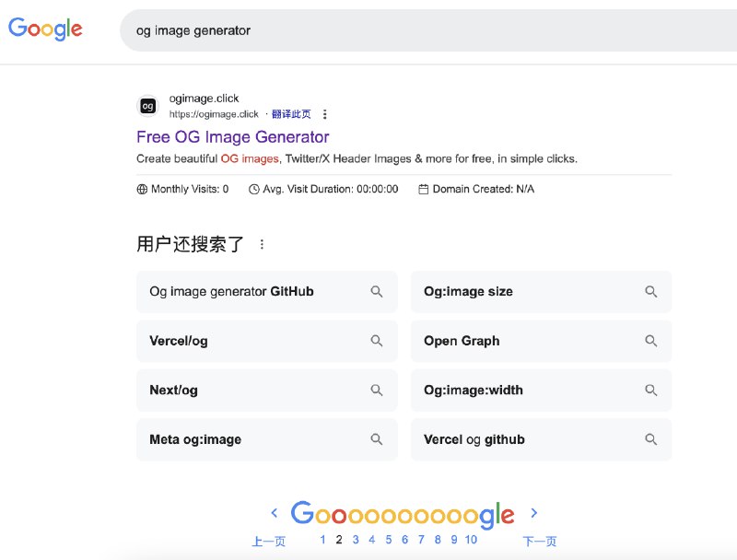Click magnifier icon on 'Vercel og github'

(651, 439)
